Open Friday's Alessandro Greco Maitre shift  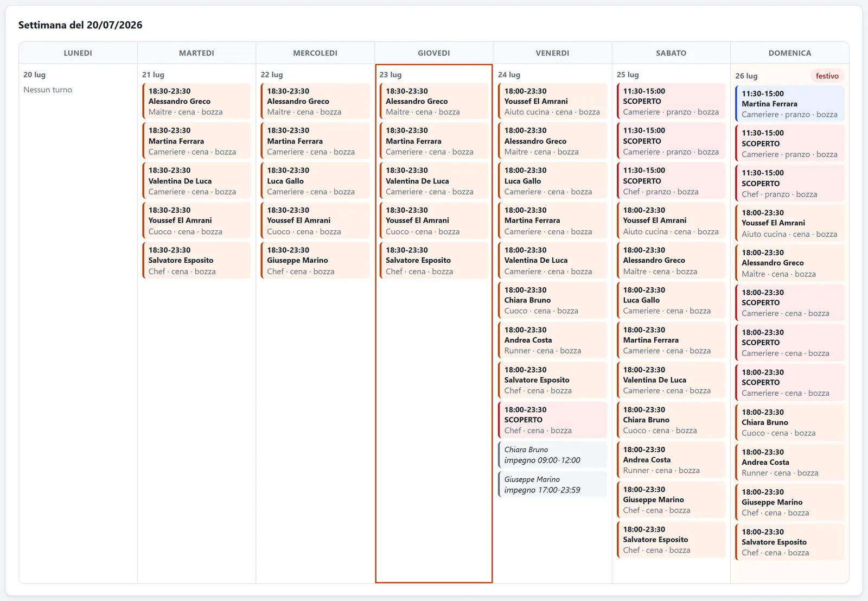[552, 141]
